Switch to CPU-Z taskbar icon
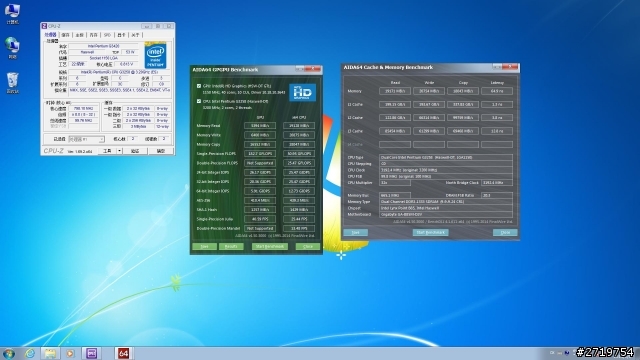640x360 pixels. [x=91, y=353]
